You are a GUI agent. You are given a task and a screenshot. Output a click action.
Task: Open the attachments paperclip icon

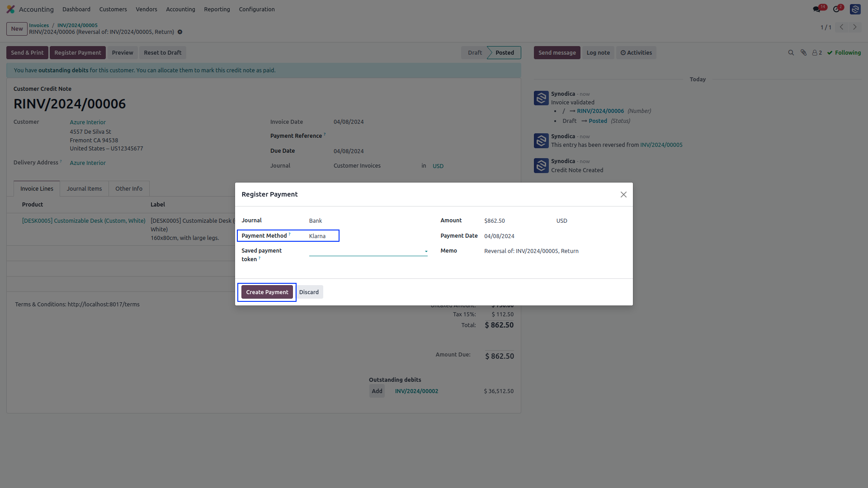(803, 53)
